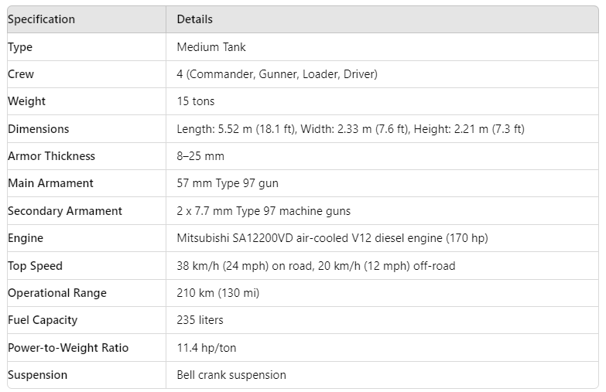Click the 8–25 mm armor value
The height and width of the screenshot is (392, 606).
[x=201, y=156]
